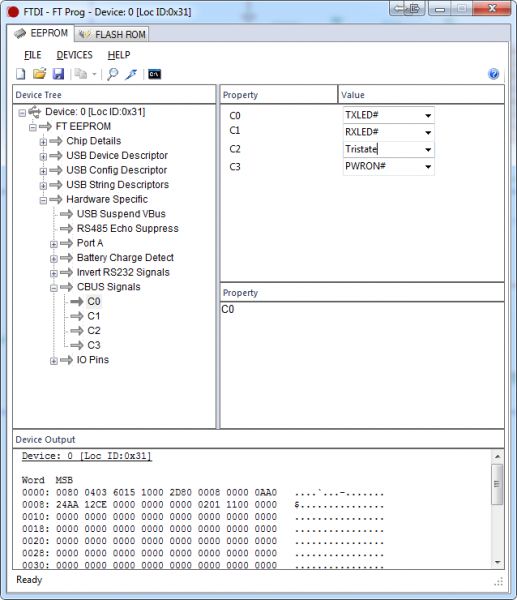Open command line icon in toolbar
Image resolution: width=517 pixels, height=600 pixels.
[x=155, y=74]
